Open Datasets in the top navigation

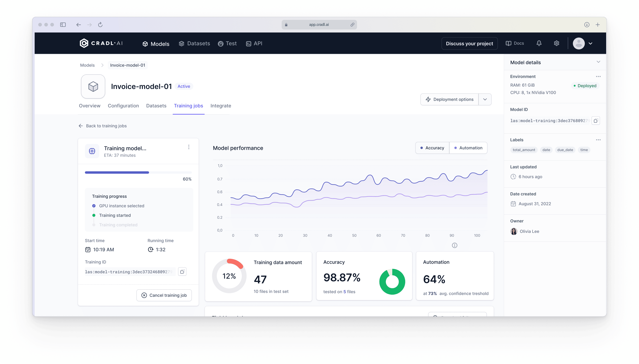click(x=194, y=43)
